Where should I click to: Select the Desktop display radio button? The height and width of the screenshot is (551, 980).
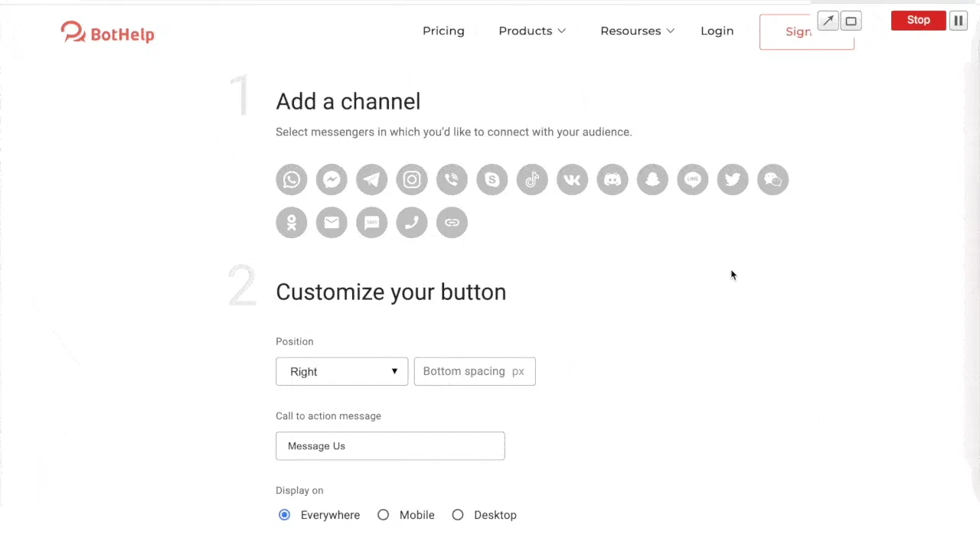(x=458, y=515)
